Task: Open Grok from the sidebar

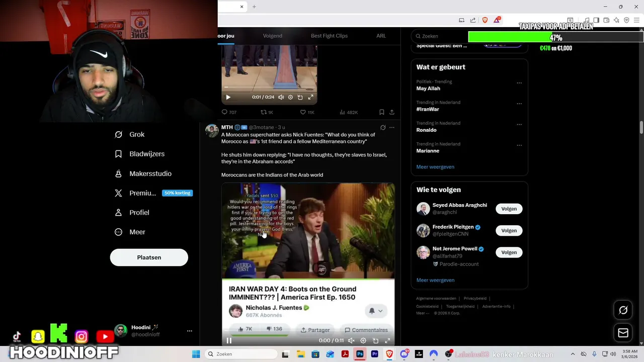Action: point(130,134)
